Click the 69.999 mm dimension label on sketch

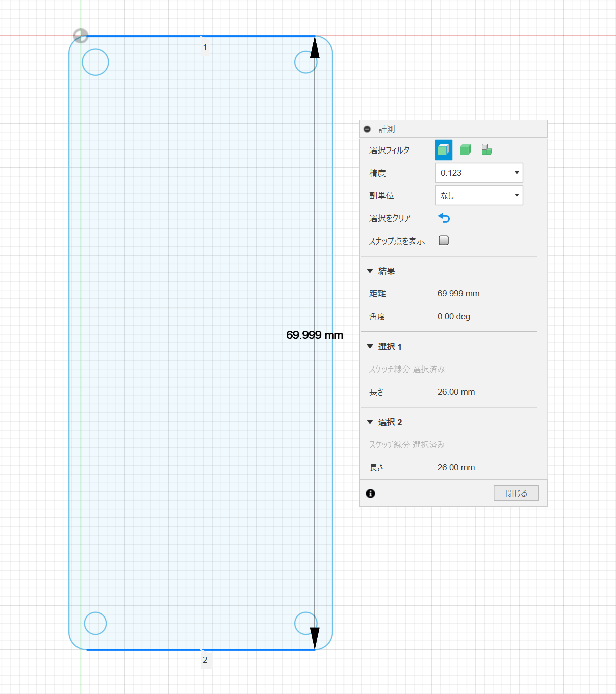tap(315, 335)
